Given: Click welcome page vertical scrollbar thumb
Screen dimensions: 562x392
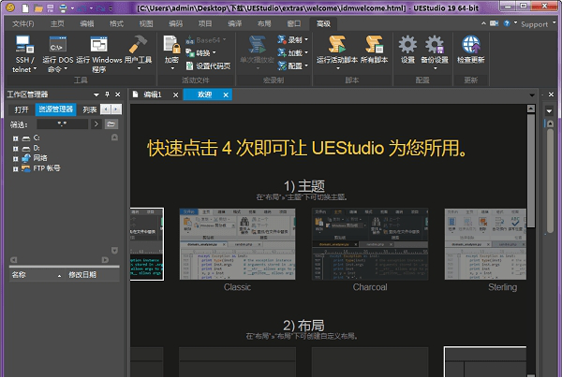Looking at the screenshot, I should click(x=531, y=170).
